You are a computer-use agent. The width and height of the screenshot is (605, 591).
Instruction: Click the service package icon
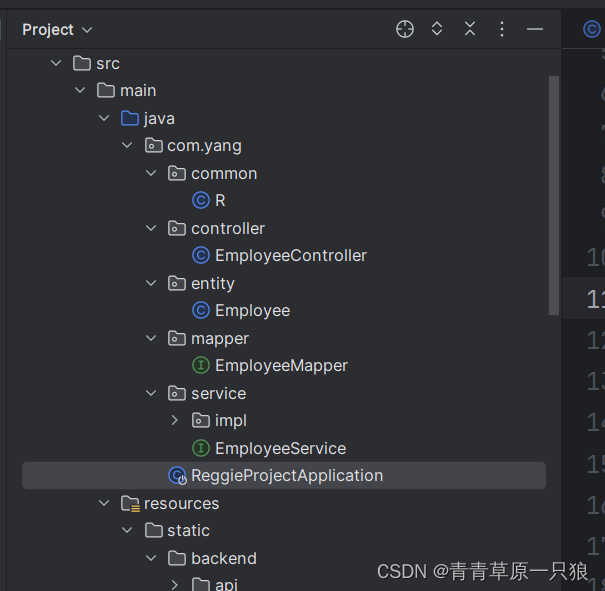[x=177, y=393]
